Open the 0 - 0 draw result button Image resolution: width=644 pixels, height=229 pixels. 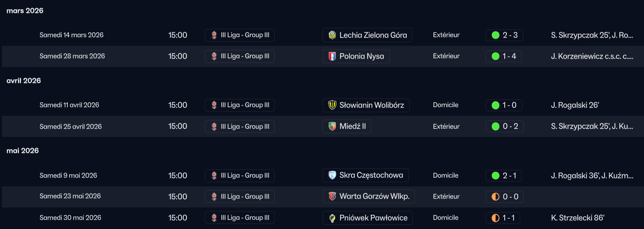tap(504, 196)
